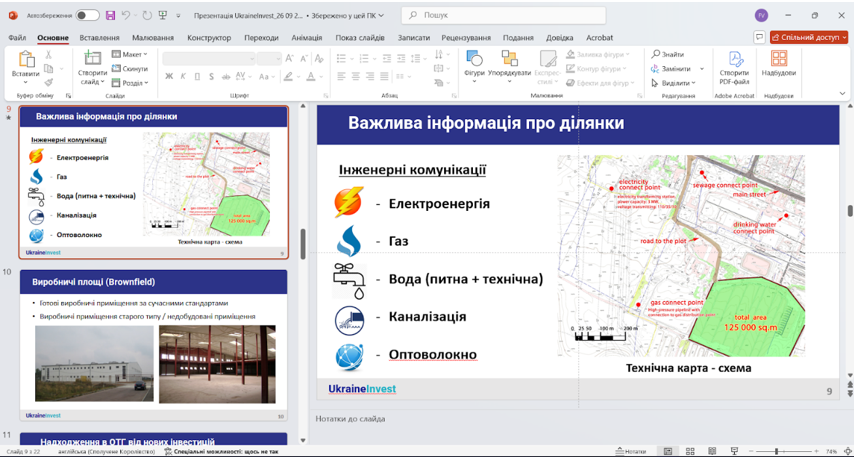856x457 pixels.
Task: Start presentation from beginning icon in quick access
Action: (163, 15)
